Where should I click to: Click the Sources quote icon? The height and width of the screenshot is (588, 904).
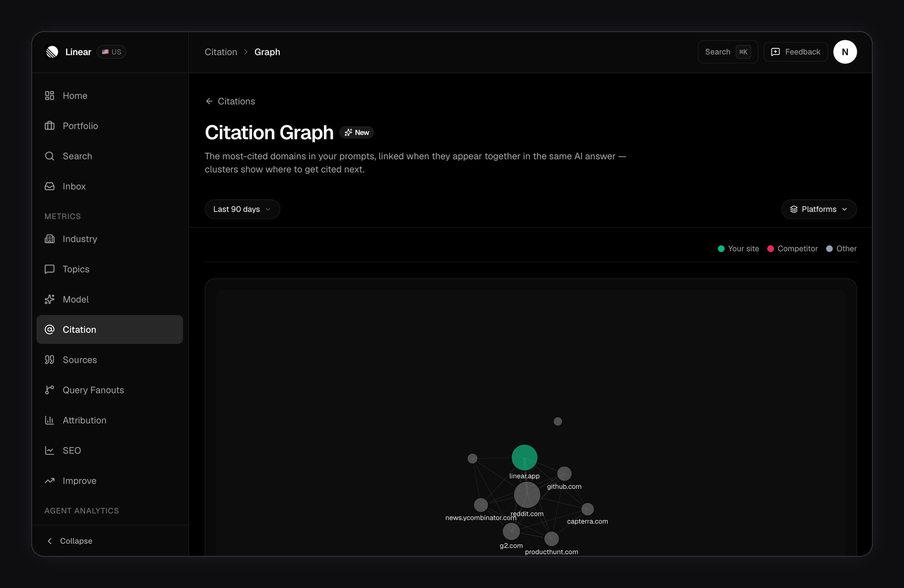(50, 360)
